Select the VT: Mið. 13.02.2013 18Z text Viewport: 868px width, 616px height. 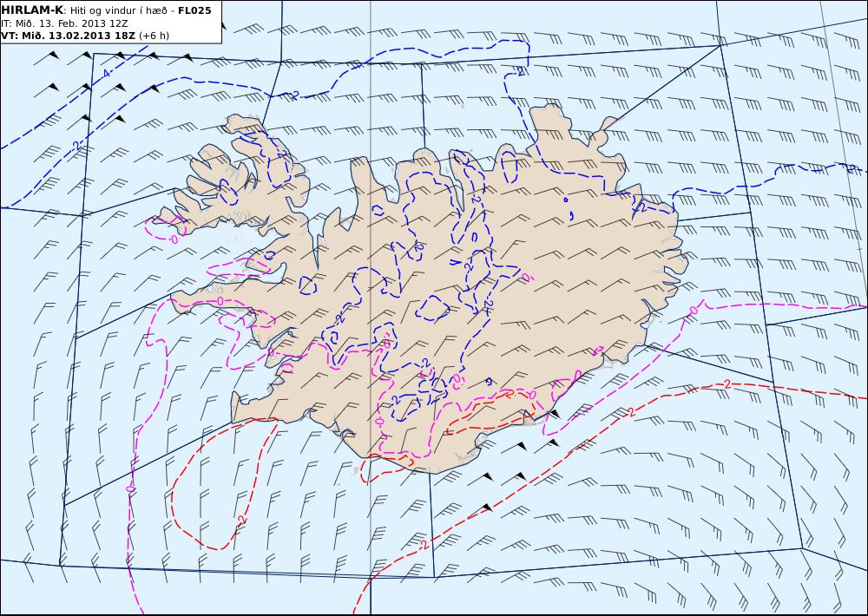coord(68,36)
